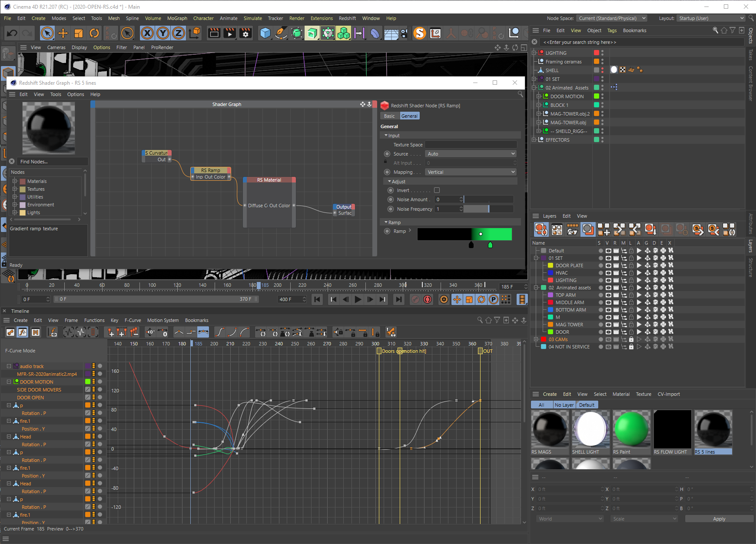The image size is (756, 544).
Task: Click the Render View clapperboard icon
Action: tap(214, 33)
